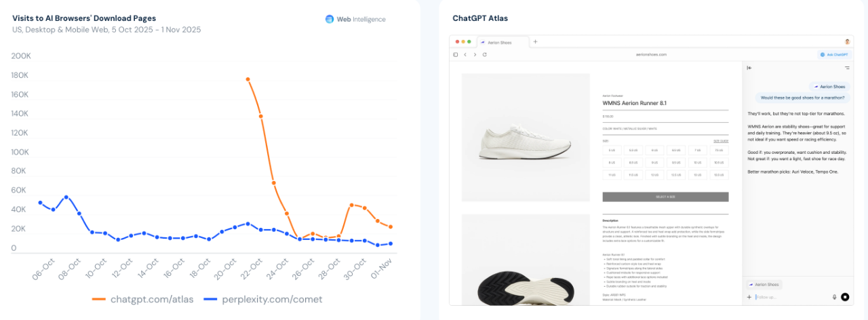868x320 pixels.
Task: Collapse the ChatGPT side panel
Action: tap(749, 68)
